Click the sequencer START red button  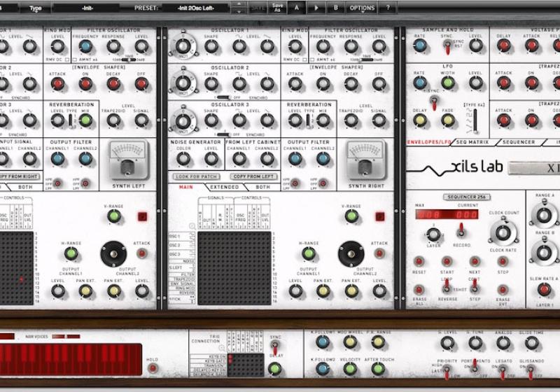447,261
